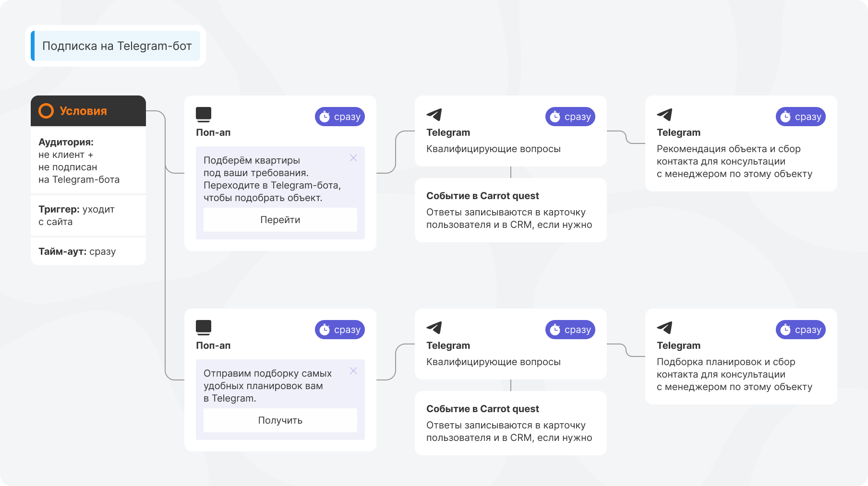Open the сразу delay badge on the bottom Поп-ап card
Viewport: 868px width, 486px height.
[x=340, y=330]
